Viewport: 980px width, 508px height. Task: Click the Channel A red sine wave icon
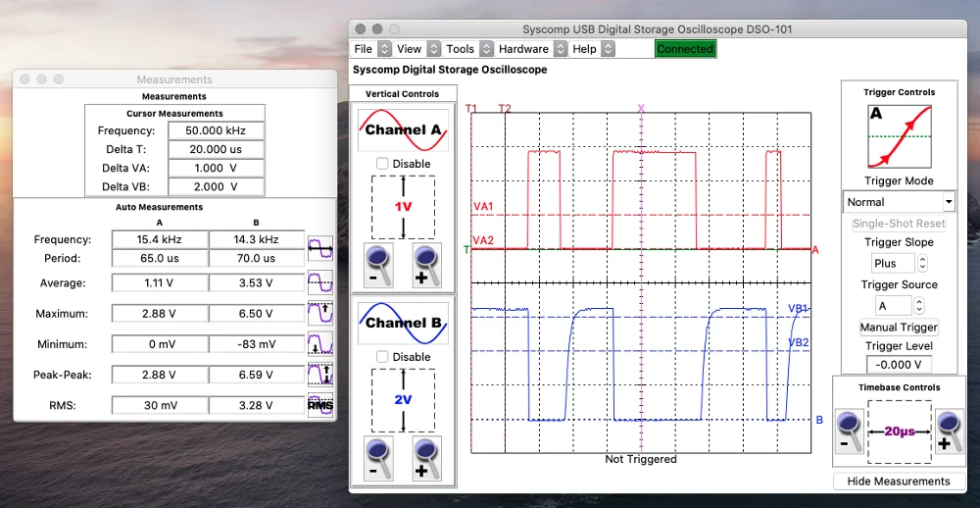click(x=403, y=130)
